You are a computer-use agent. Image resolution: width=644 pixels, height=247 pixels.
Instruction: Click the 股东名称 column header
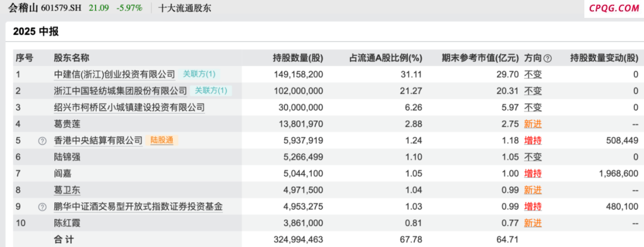pyautogui.click(x=71, y=58)
